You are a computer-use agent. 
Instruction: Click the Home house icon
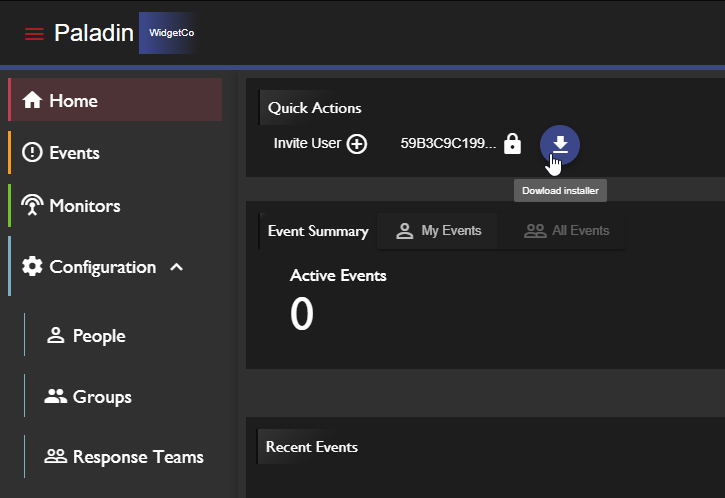(x=32, y=101)
